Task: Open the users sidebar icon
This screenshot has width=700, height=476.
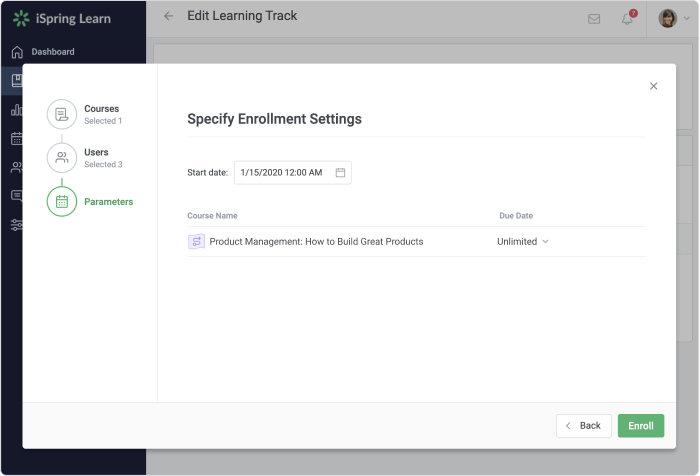Action: pos(17,167)
